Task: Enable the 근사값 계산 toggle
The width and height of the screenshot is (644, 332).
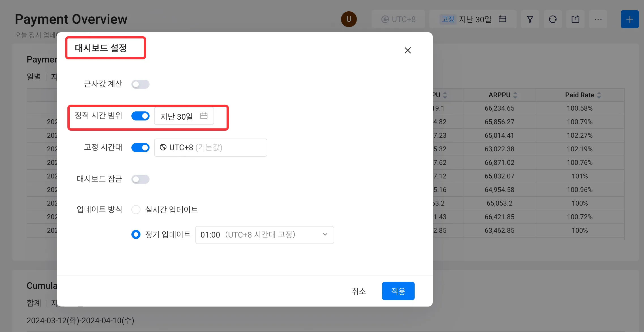Action: point(140,84)
